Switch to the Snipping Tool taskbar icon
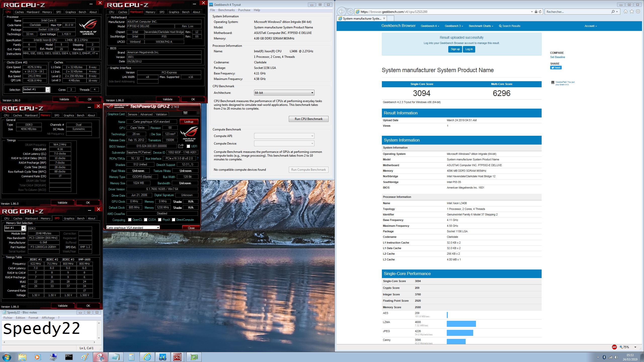 [100, 357]
